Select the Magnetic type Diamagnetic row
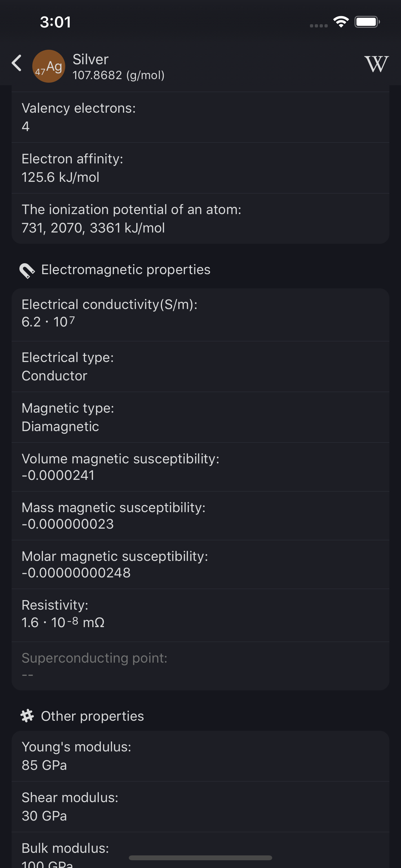Screen dimensions: 401x868 point(200,417)
